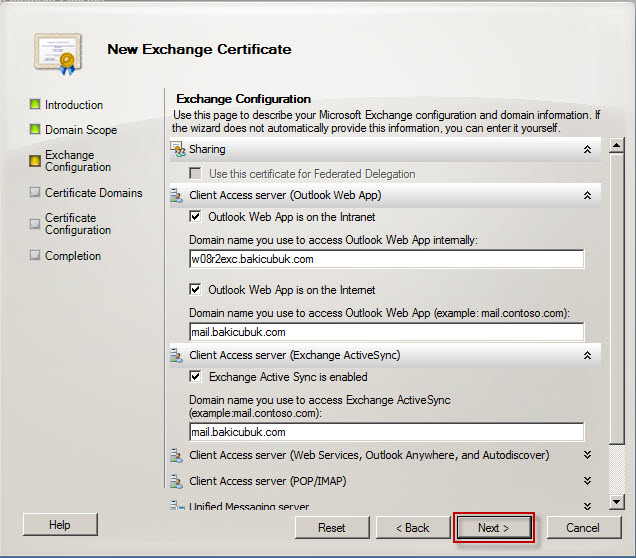Click the Reset button
The width and height of the screenshot is (636, 558).
(x=332, y=528)
